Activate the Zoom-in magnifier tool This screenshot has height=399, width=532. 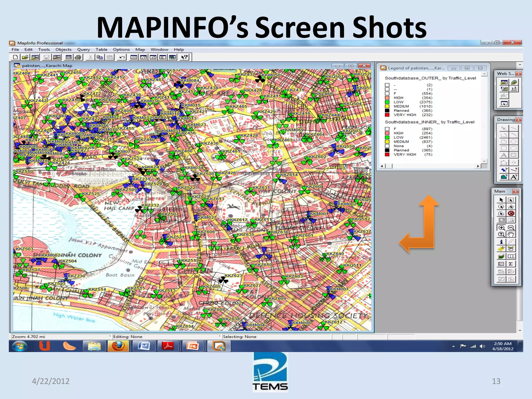[x=501, y=228]
